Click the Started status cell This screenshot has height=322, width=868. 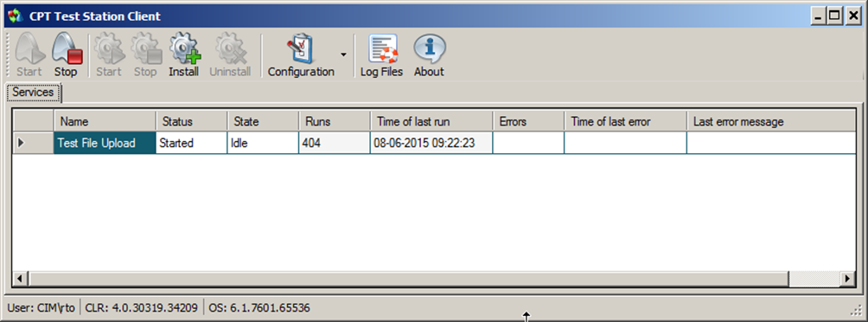click(x=192, y=143)
